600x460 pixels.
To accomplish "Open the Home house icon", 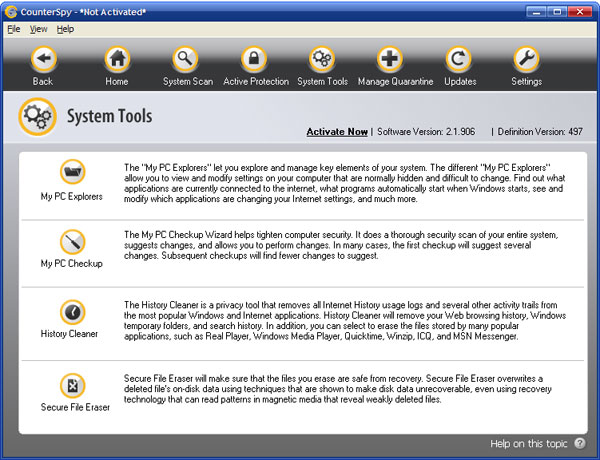I will (117, 59).
